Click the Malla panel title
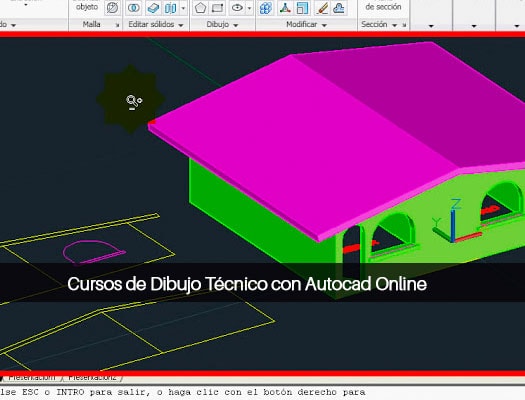 coord(91,24)
